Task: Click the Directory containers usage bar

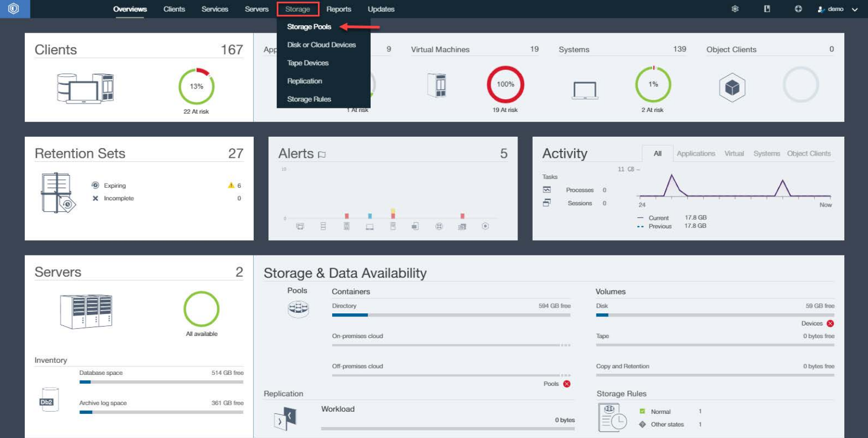Action: coord(451,315)
